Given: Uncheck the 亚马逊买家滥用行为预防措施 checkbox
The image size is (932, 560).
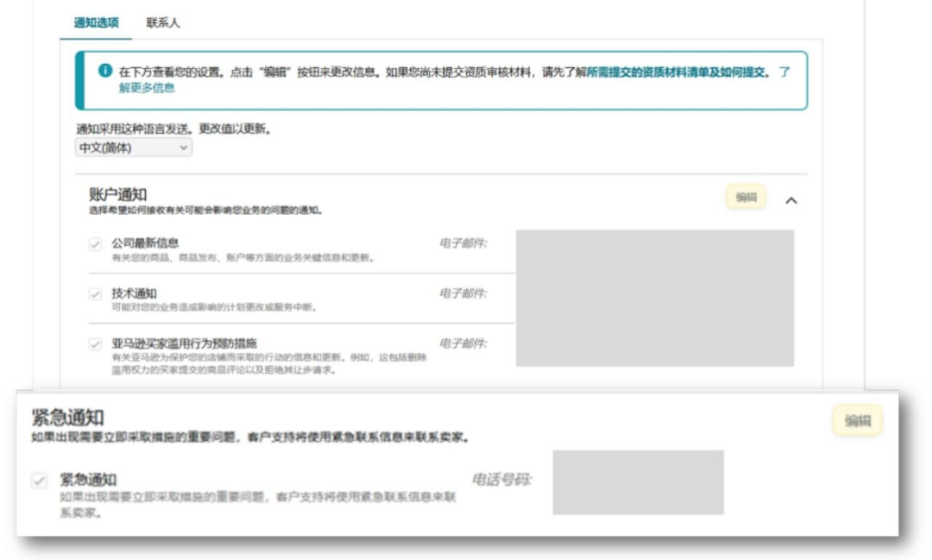Looking at the screenshot, I should click(x=96, y=344).
